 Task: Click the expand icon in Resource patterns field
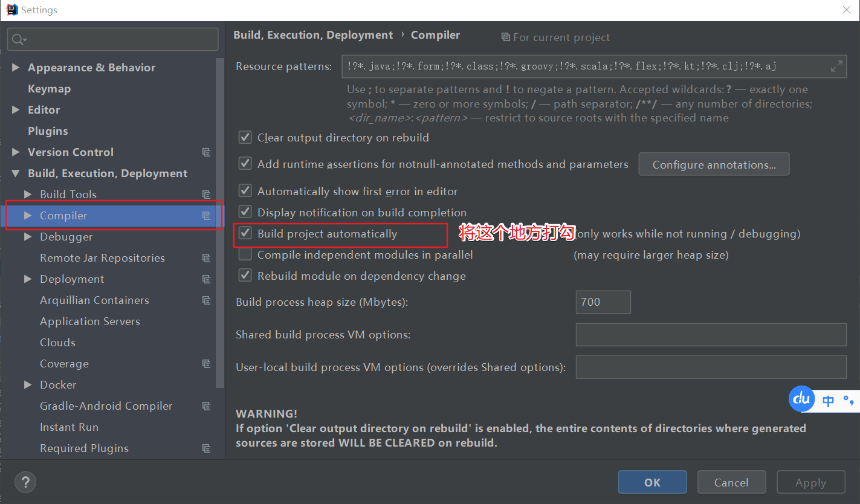[x=836, y=66]
